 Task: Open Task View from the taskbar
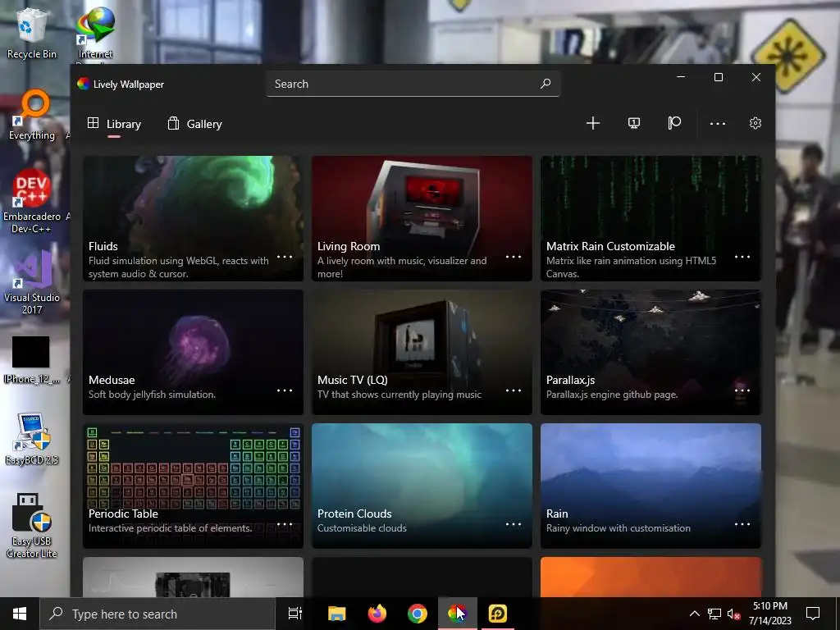click(x=295, y=614)
